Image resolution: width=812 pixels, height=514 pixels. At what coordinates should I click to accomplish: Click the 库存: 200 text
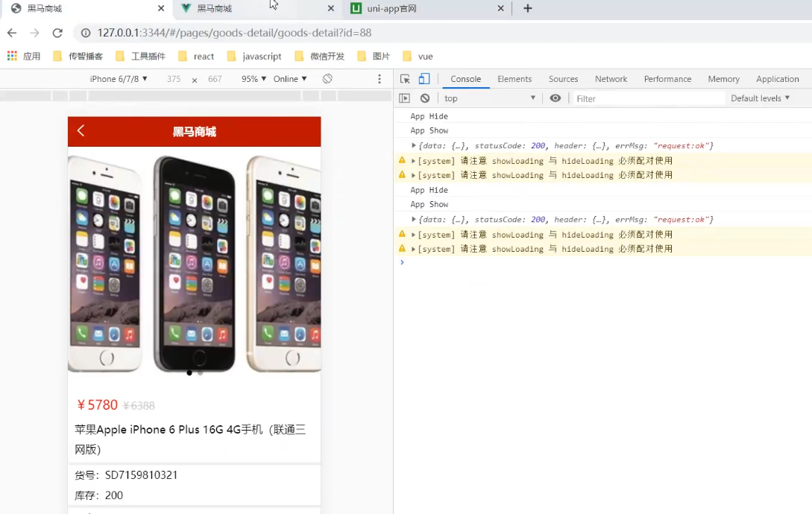[98, 495]
